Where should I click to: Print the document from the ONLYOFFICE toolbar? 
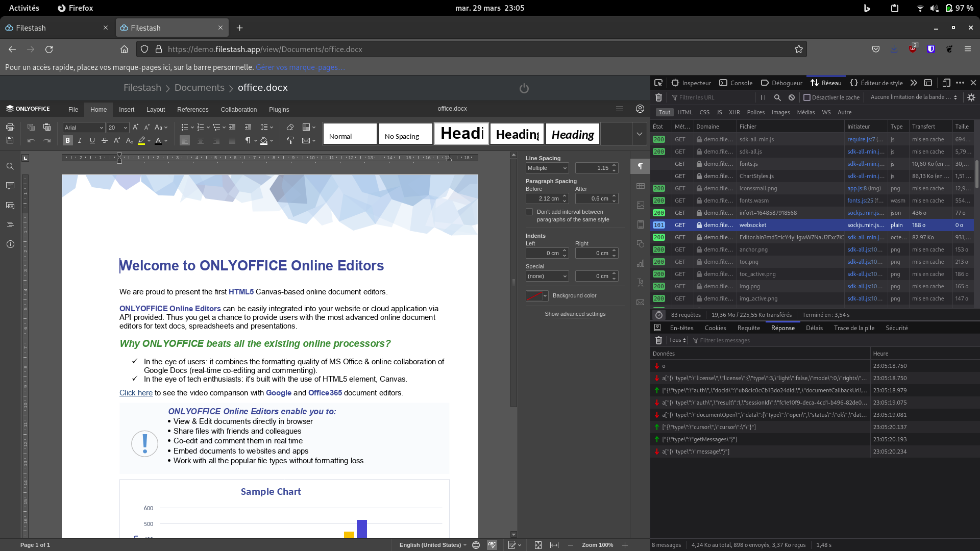(x=10, y=127)
